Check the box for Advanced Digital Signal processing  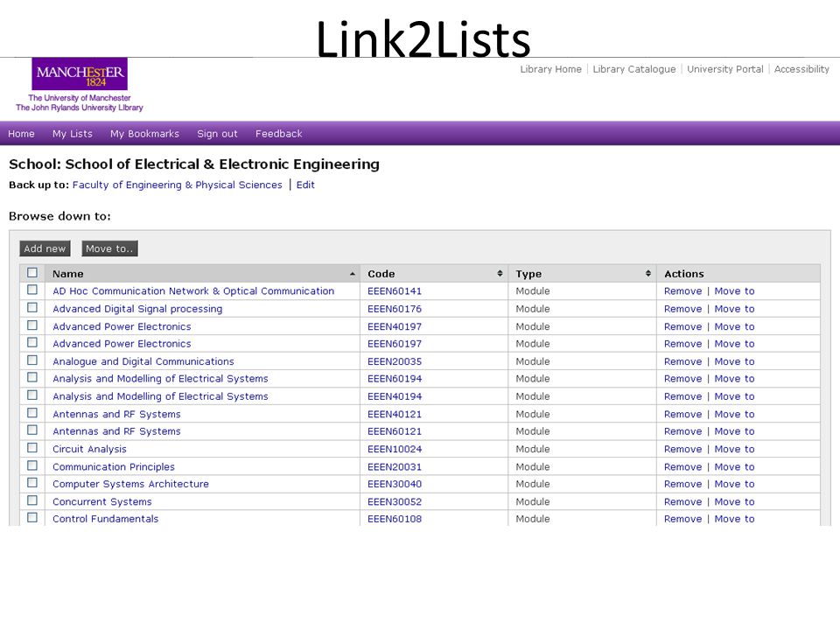point(32,307)
